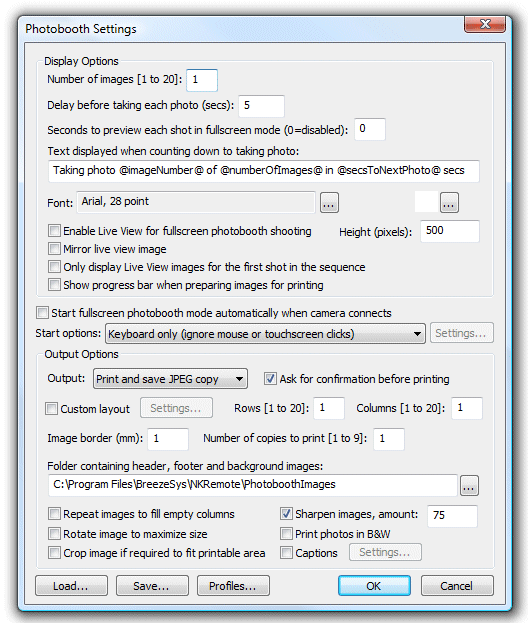Browse for header footer images folder
Image resolution: width=528 pixels, height=623 pixels.
tap(469, 486)
